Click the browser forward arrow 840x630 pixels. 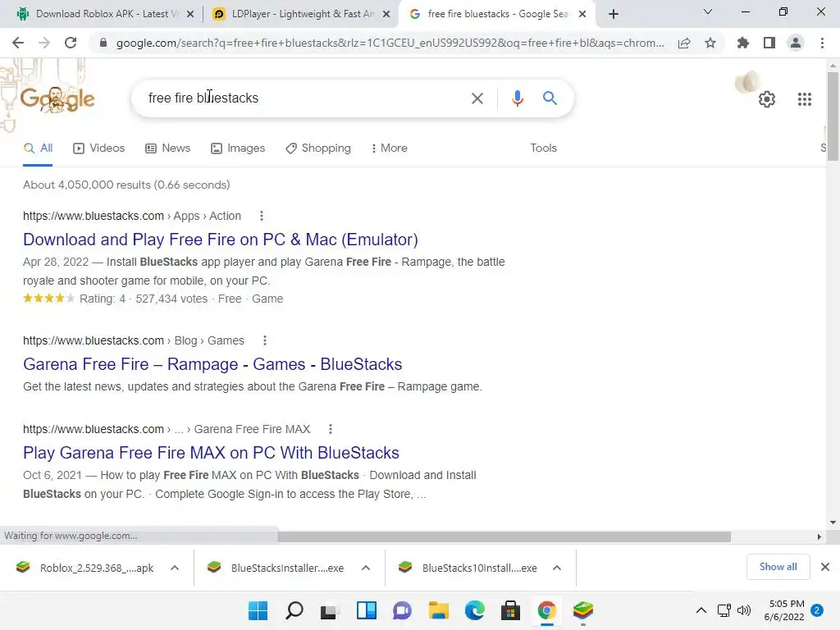pyautogui.click(x=44, y=43)
